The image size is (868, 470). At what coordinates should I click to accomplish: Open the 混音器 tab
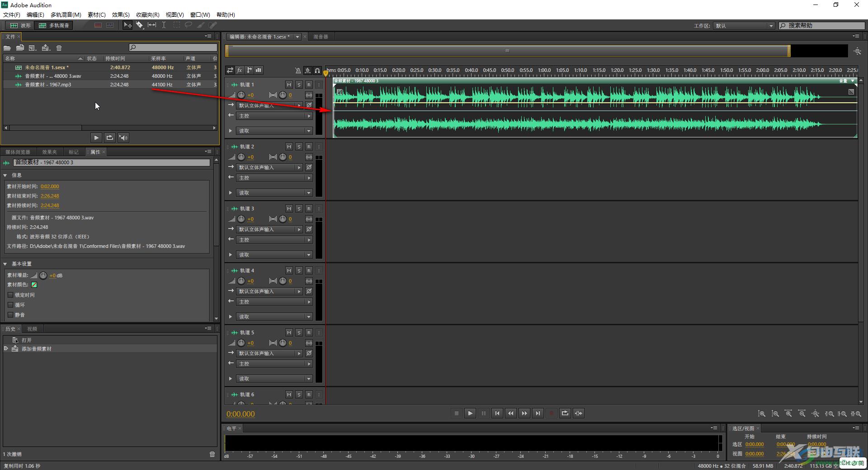pos(321,37)
